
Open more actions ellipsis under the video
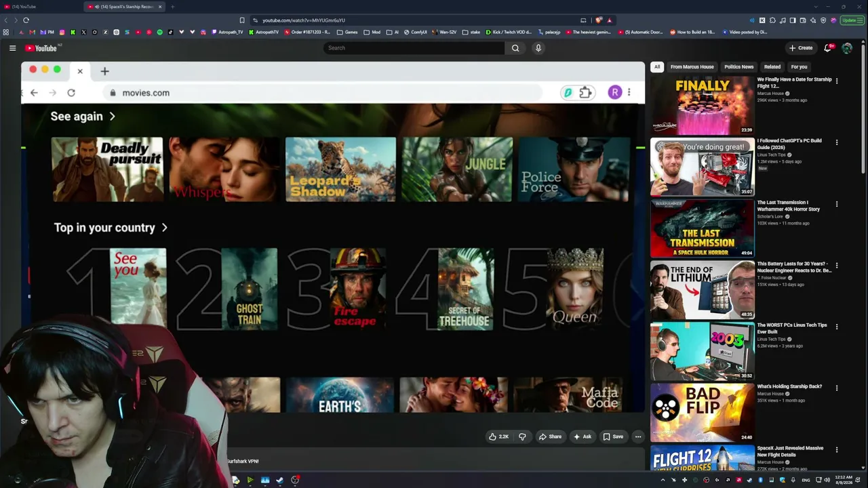[638, 436]
